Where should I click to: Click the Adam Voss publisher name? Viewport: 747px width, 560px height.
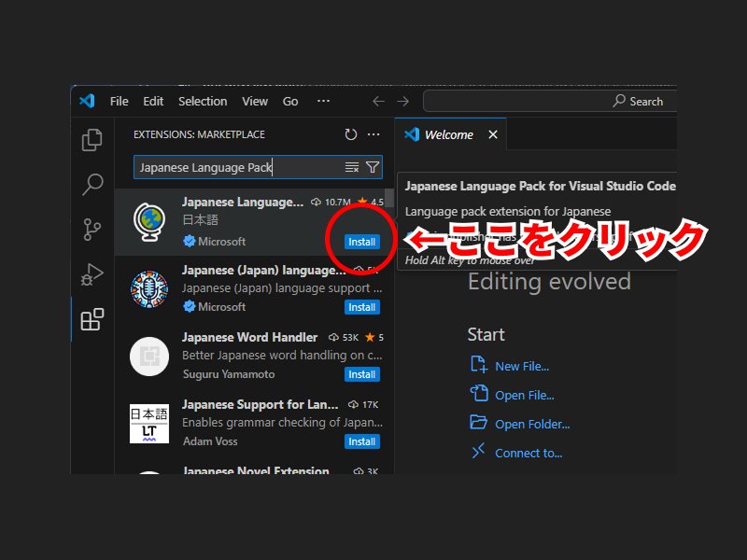[x=210, y=441]
